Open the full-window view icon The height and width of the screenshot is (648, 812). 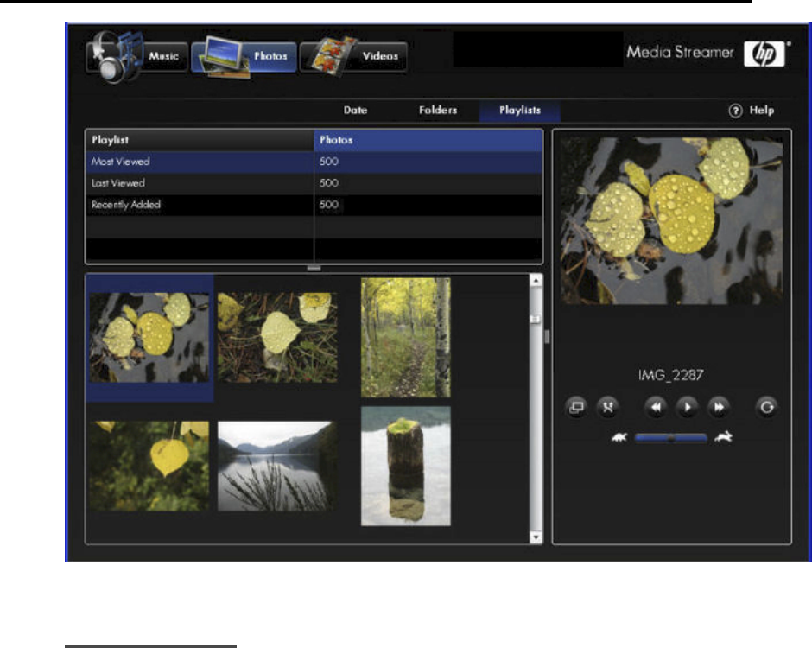pos(576,408)
